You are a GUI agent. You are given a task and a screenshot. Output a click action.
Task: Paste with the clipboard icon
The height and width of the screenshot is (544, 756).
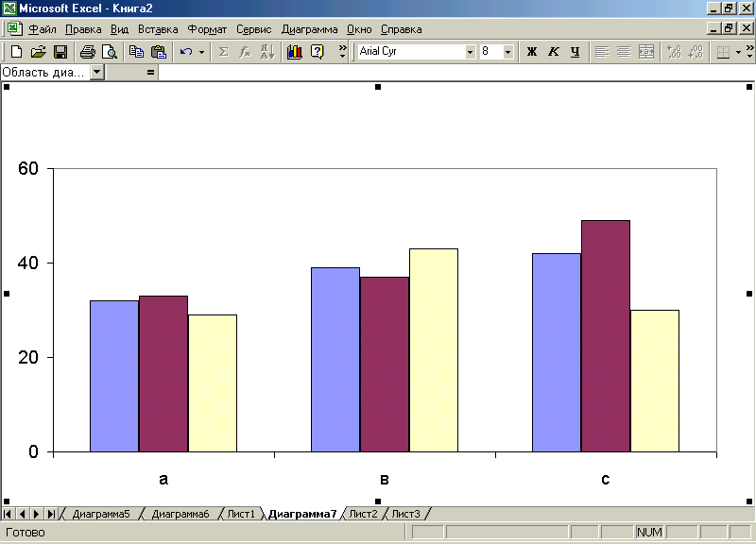point(159,52)
